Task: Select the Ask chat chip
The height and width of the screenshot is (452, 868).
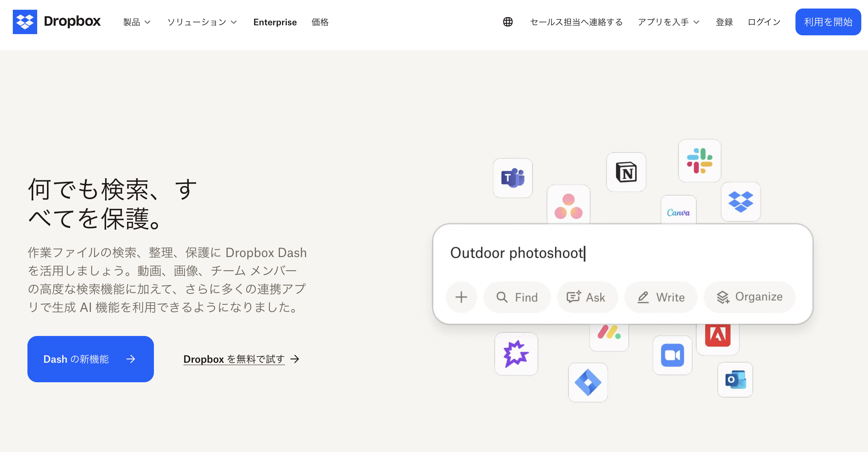Action: [587, 297]
